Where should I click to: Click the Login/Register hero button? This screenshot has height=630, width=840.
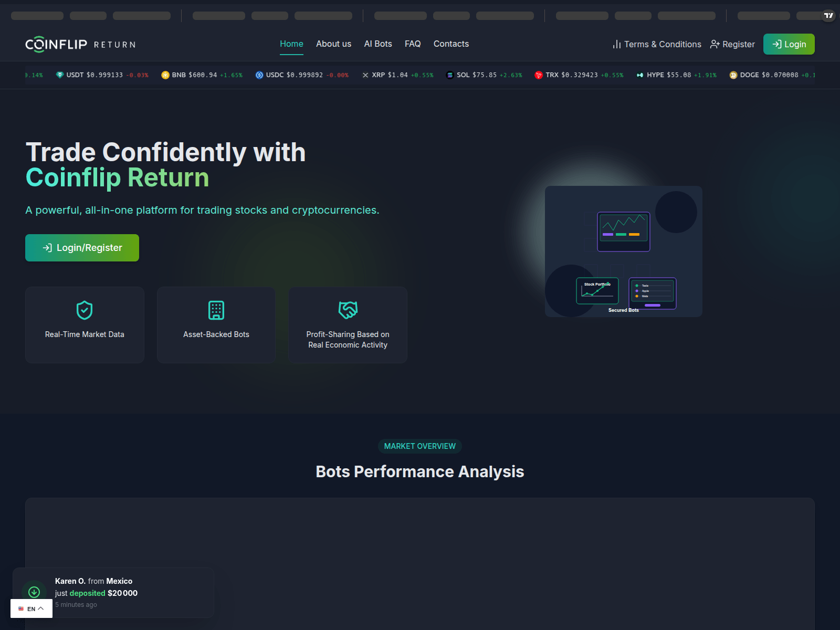[x=82, y=248]
